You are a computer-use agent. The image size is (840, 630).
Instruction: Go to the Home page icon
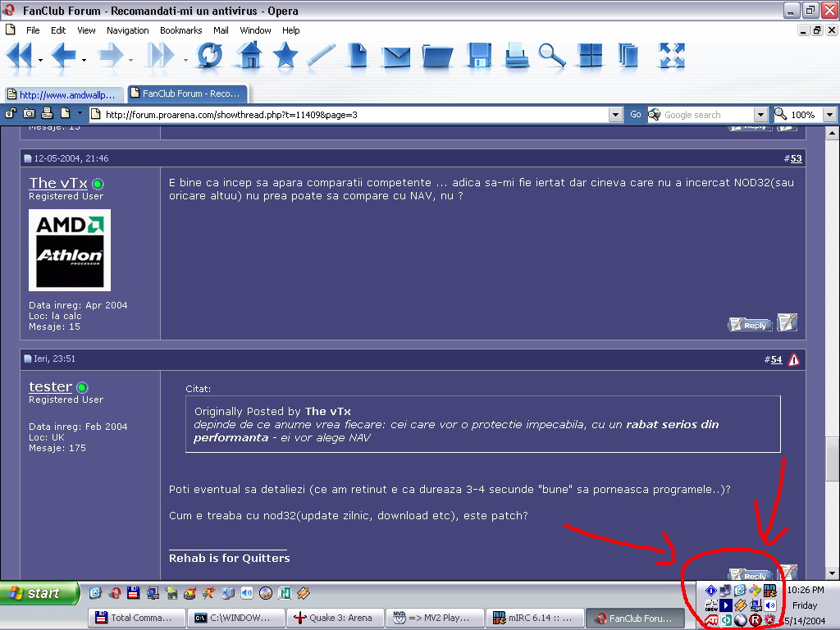pyautogui.click(x=249, y=56)
